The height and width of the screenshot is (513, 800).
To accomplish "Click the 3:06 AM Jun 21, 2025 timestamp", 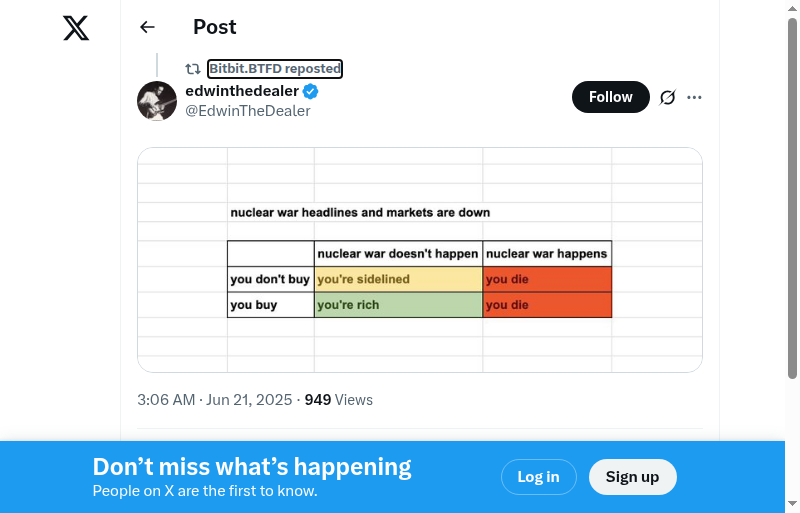I will click(x=215, y=400).
